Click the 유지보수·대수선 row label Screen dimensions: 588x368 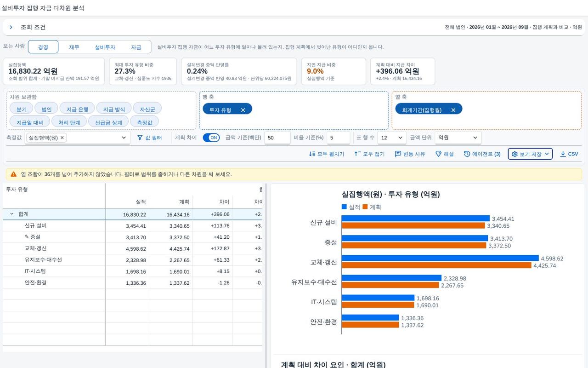(x=43, y=260)
